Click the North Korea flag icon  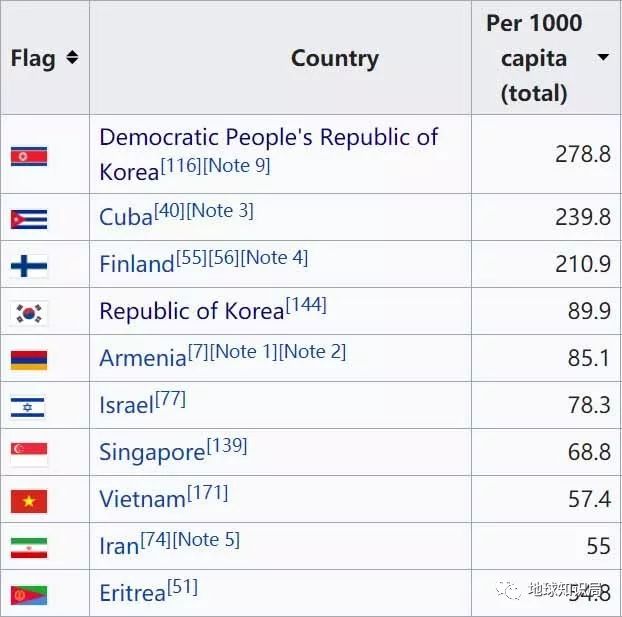point(29,155)
